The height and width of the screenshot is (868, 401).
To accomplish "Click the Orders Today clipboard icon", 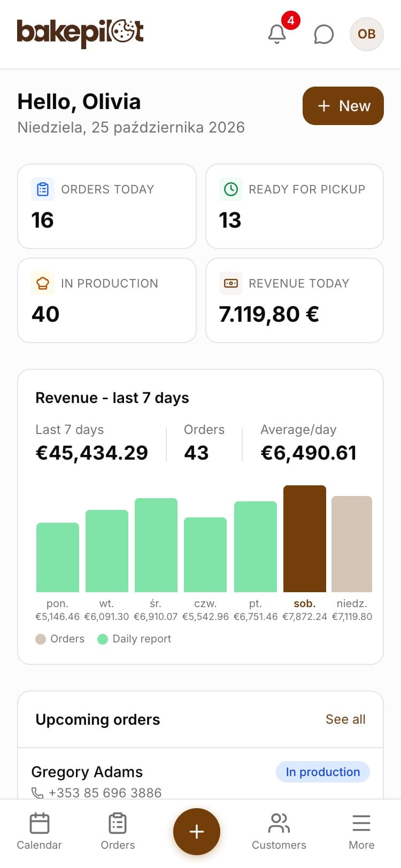I will [43, 189].
